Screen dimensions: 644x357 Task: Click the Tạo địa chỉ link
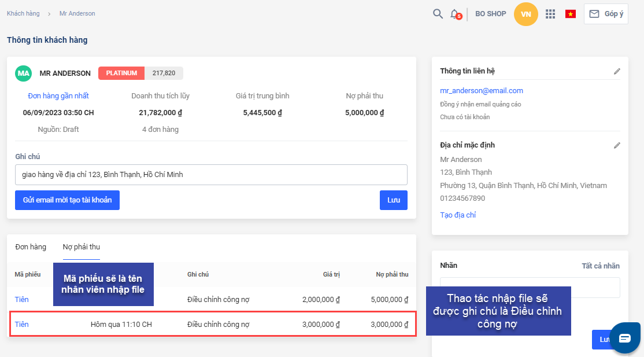[458, 215]
